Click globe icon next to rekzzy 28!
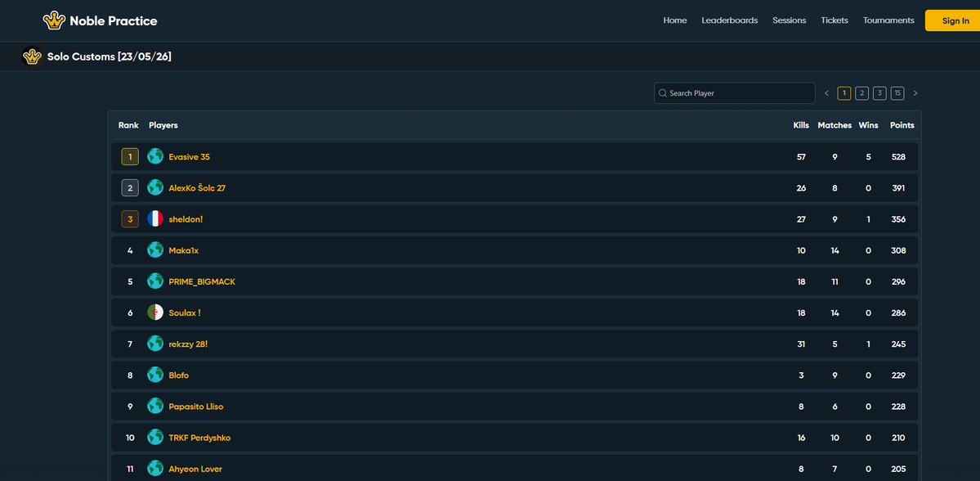 coord(155,344)
